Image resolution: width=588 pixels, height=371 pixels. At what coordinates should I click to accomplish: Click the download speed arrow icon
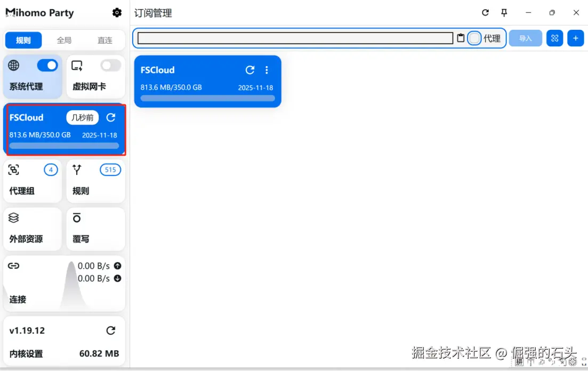[117, 278]
